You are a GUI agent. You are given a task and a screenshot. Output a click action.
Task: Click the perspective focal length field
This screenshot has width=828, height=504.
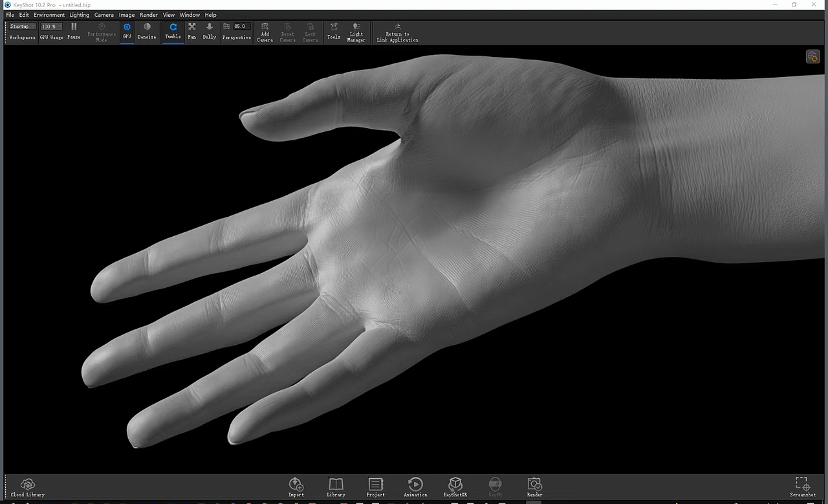coord(241,27)
